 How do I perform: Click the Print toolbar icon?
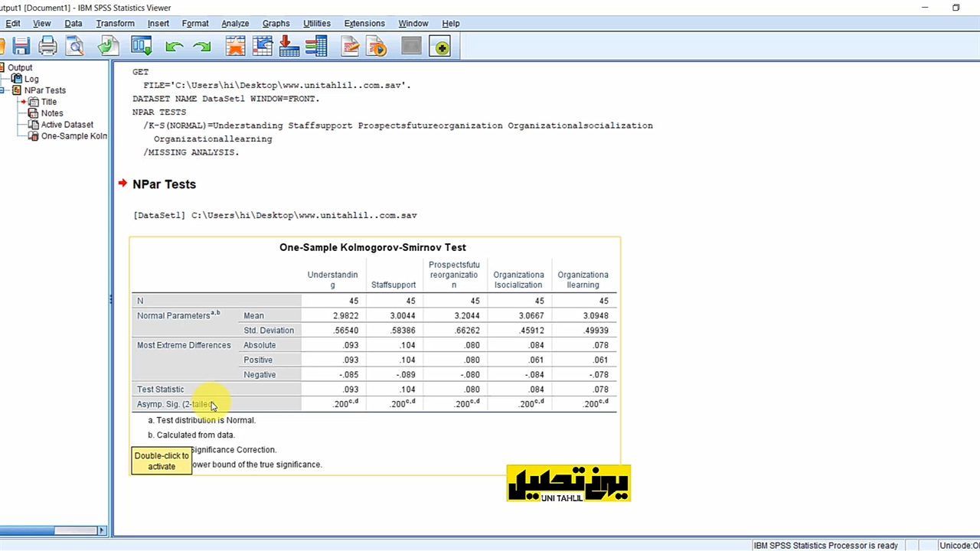(47, 47)
